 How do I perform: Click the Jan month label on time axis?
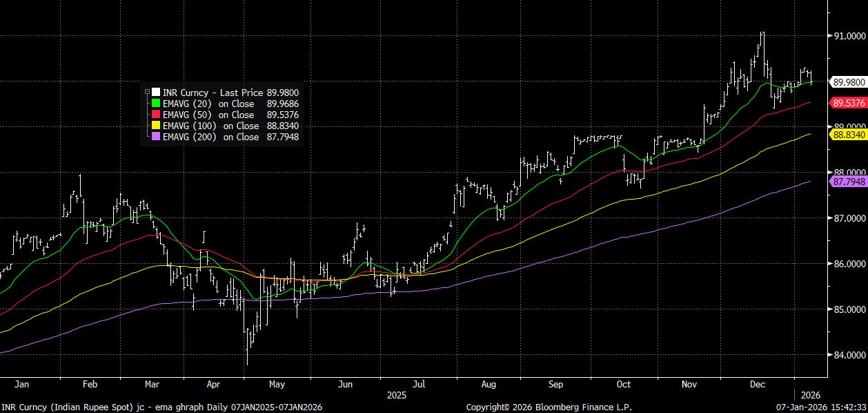pyautogui.click(x=21, y=384)
